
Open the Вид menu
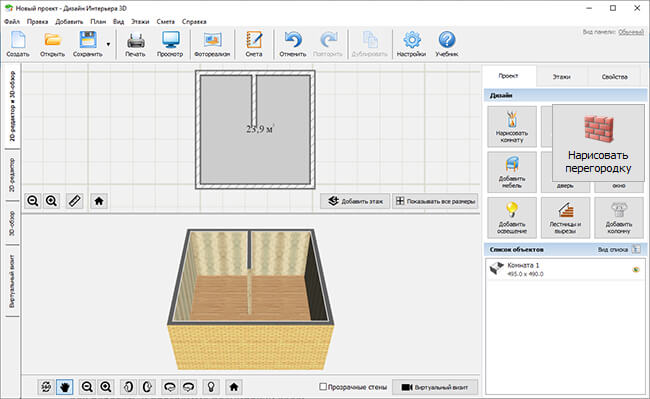point(119,22)
